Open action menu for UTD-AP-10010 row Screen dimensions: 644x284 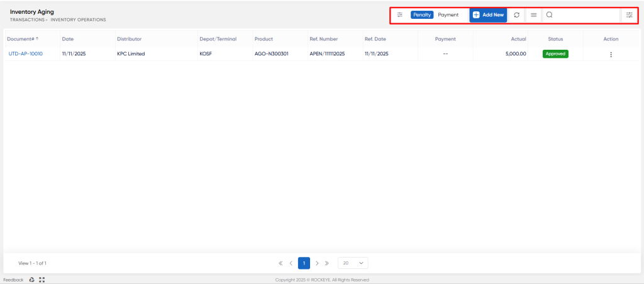point(611,54)
